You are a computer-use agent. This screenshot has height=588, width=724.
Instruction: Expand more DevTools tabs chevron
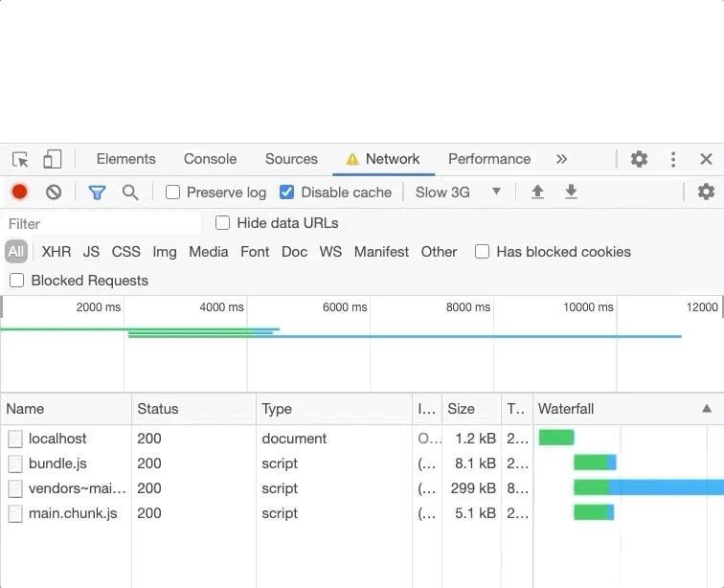point(561,159)
